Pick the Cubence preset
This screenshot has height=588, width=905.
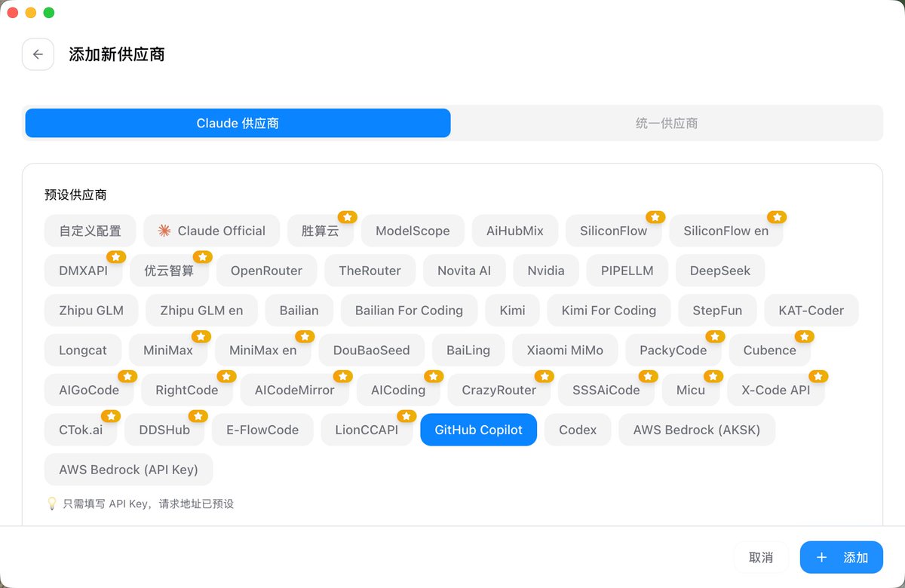coord(770,350)
